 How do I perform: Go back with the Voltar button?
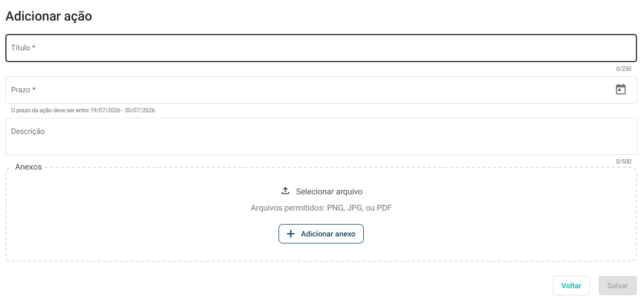click(x=571, y=286)
